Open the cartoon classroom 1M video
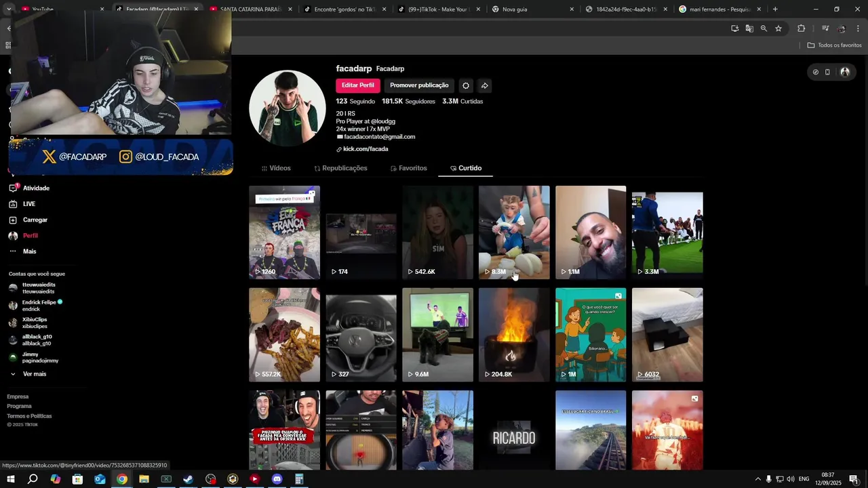 click(x=591, y=335)
